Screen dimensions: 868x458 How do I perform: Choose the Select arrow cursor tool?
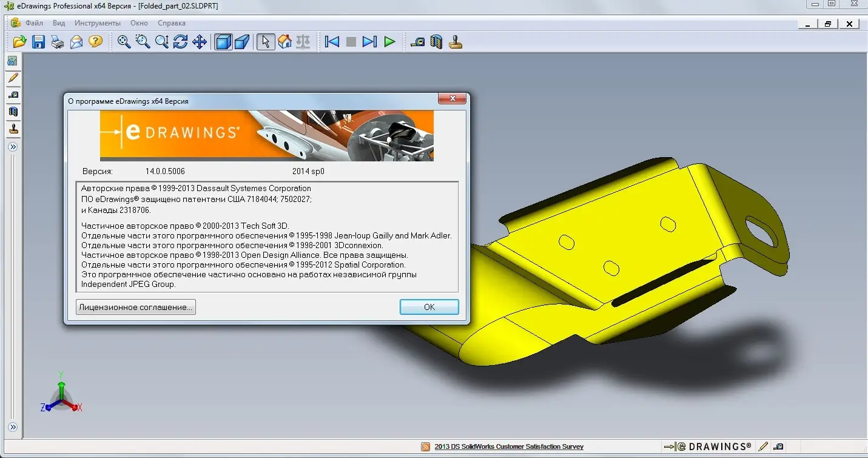[266, 42]
